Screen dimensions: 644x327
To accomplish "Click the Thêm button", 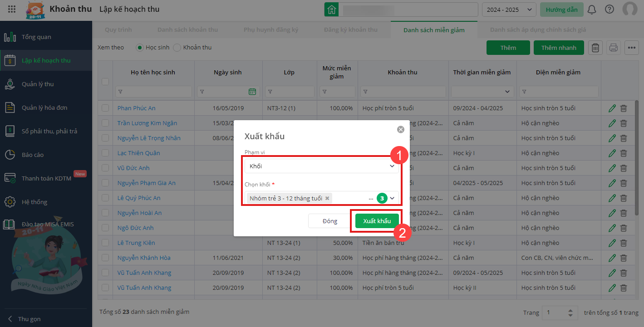I will tap(508, 48).
